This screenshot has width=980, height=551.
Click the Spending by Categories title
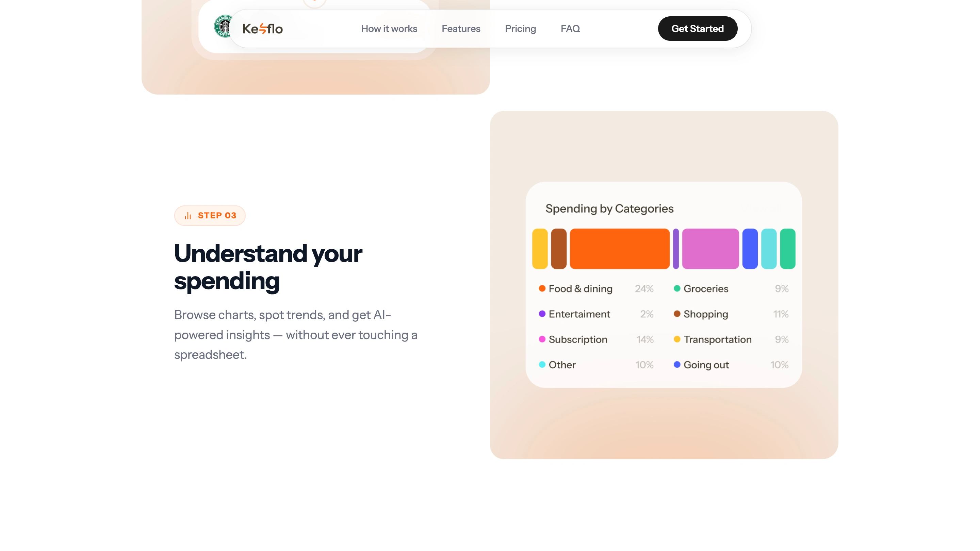tap(609, 208)
